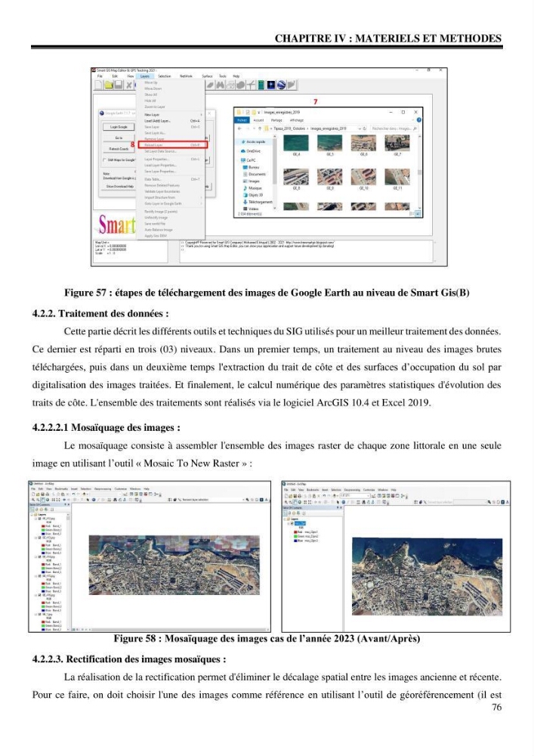Click the Blue band swatch in after-mosaic ArcMap
The image size is (534, 756).
[x=295, y=541]
